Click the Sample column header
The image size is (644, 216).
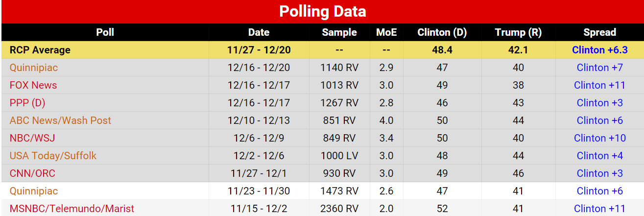[339, 32]
